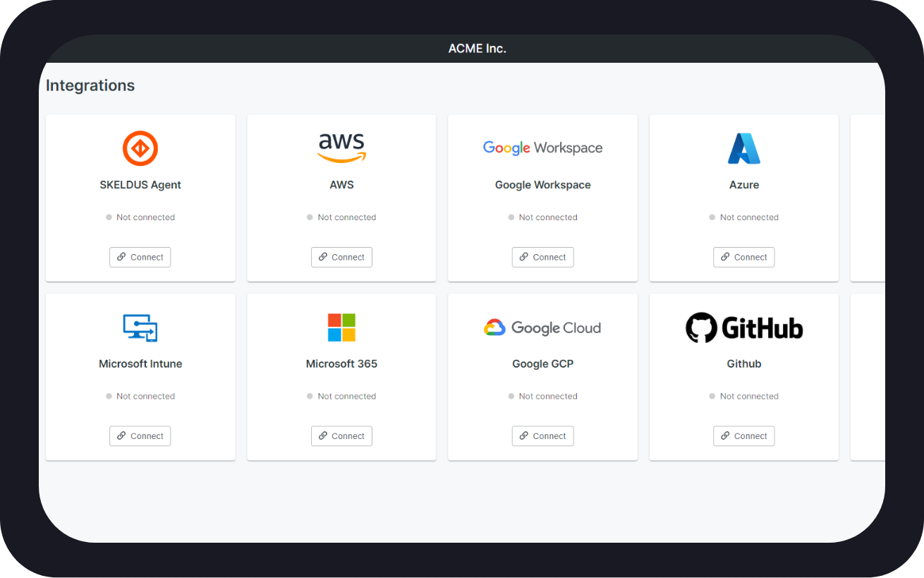924x578 pixels.
Task: Click the 'ACME Inc.' title bar text
Action: (x=478, y=49)
